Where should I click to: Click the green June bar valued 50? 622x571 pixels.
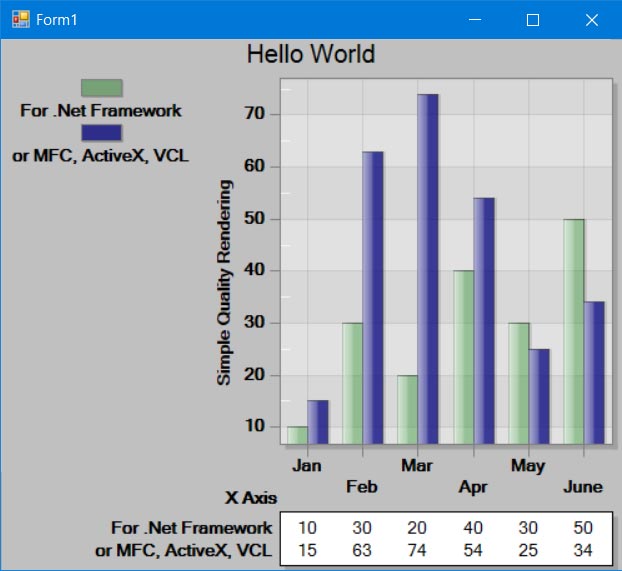tap(574, 331)
